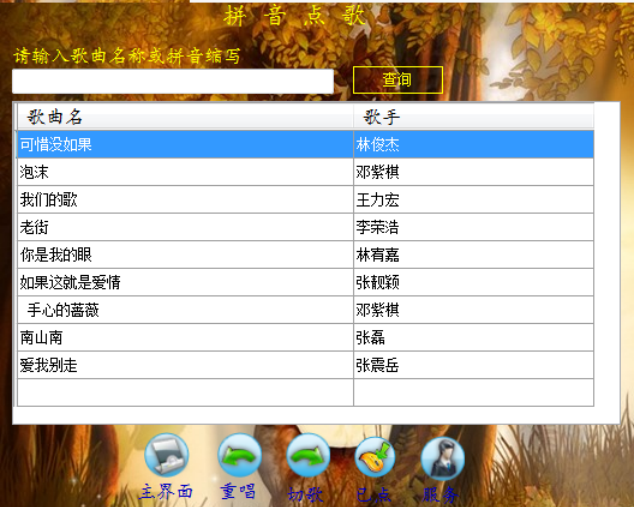Image resolution: width=635 pixels, height=507 pixels.
Task: Click 邓紫棋 in the 手心的蔷薇 row
Action: 473,310
